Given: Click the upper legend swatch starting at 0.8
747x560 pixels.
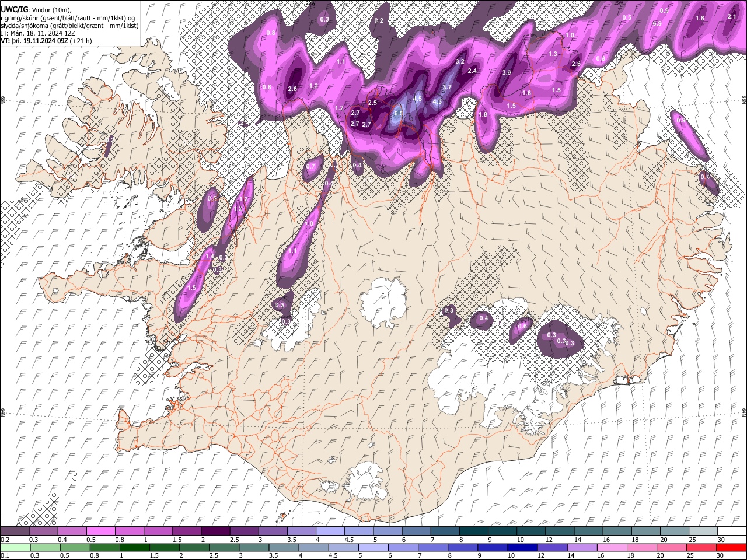Looking at the screenshot, I should (x=130, y=531).
